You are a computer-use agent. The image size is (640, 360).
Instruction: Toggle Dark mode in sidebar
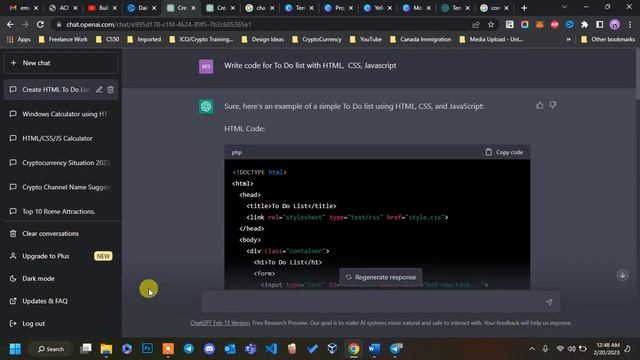(61, 278)
